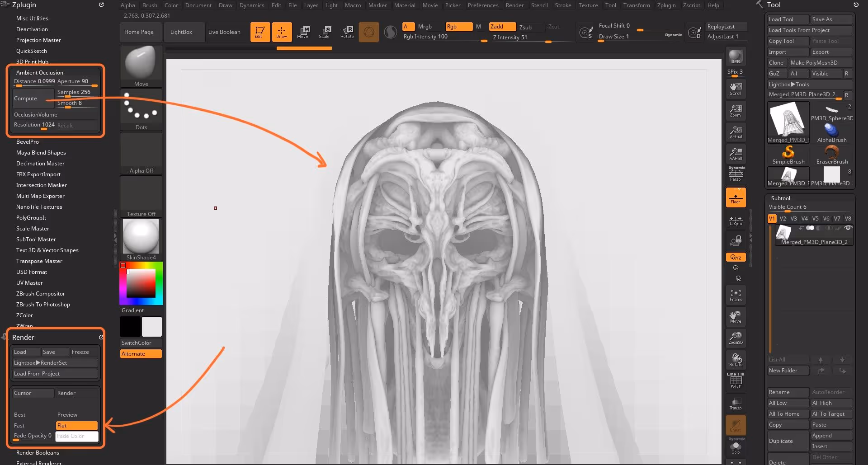The height and width of the screenshot is (465, 868).
Task: Toggle the L.Sym local symmetry icon
Action: point(736,221)
